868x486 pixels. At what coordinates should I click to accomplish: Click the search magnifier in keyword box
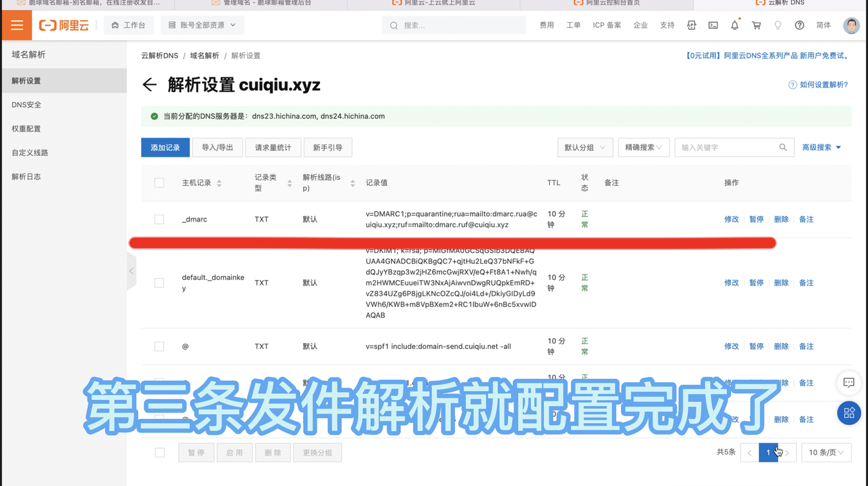783,148
